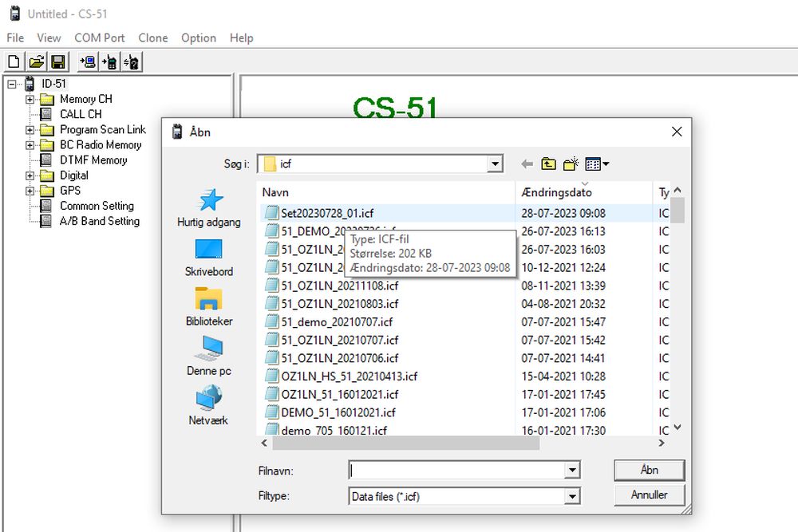Click the Common Setting item icon

(x=45, y=206)
